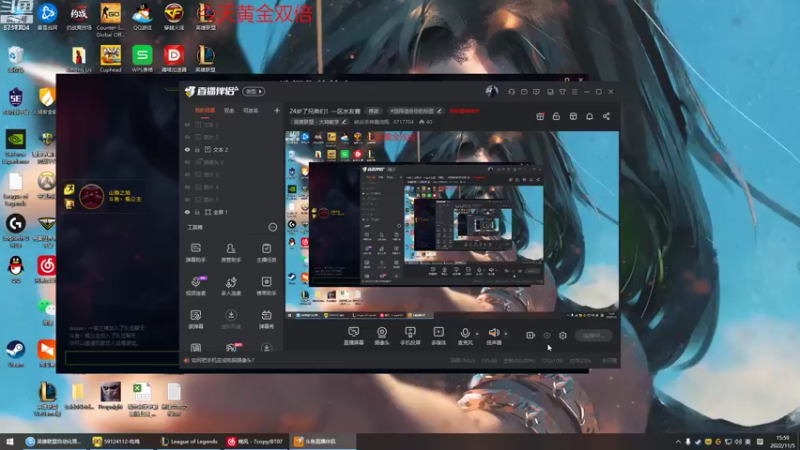Open the 主播任务 tool in the toolbox
Viewport: 800px width, 450px height.
coord(266,253)
